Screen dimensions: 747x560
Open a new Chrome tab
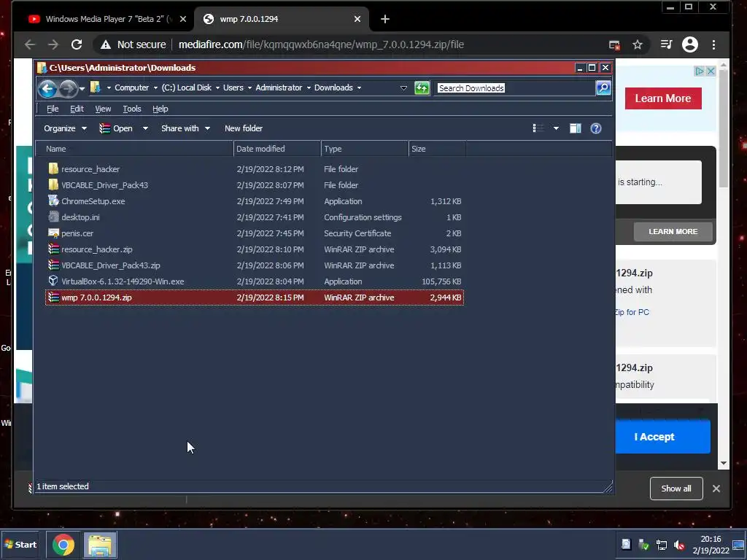(385, 19)
